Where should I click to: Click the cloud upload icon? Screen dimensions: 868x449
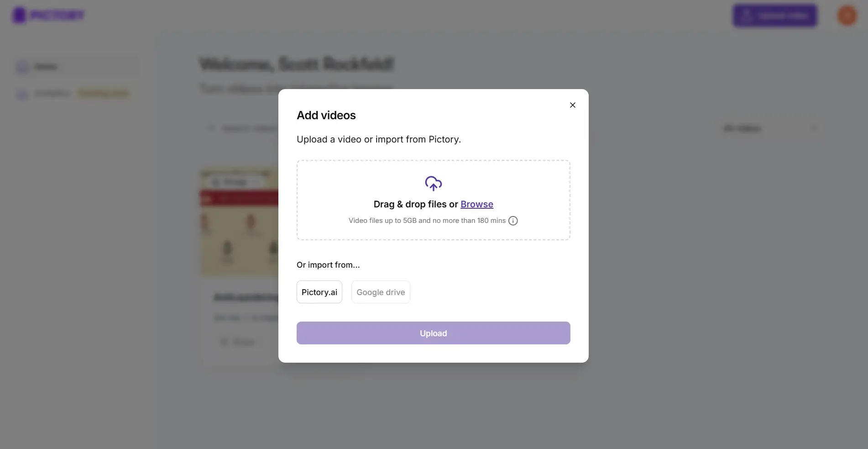pos(433,184)
